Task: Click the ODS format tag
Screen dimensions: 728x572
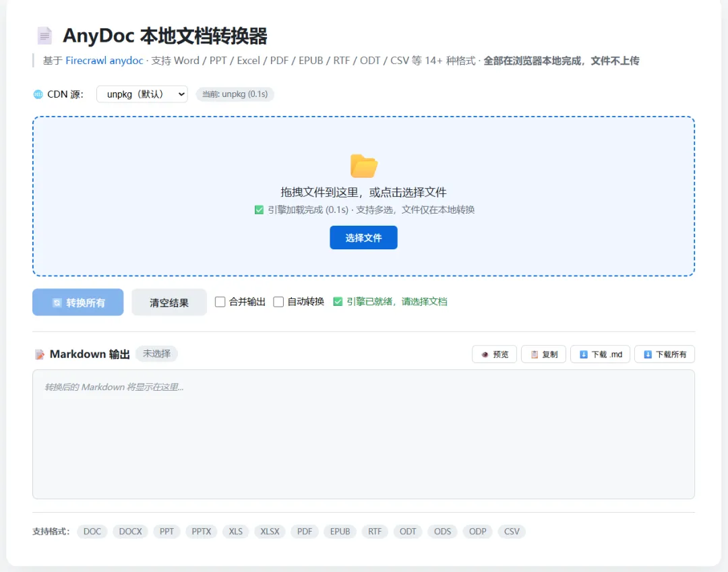Action: pyautogui.click(x=442, y=532)
